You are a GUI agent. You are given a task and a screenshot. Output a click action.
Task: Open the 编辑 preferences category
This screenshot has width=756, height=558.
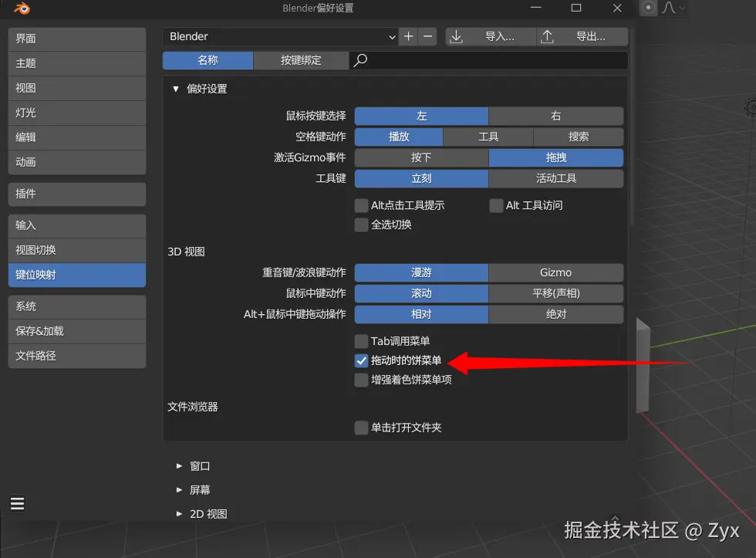pyautogui.click(x=77, y=137)
